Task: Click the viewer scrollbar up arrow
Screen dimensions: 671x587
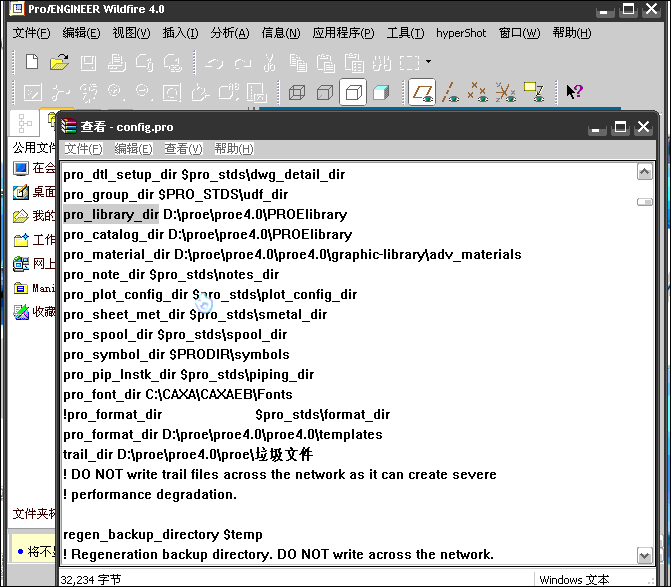Action: (x=644, y=172)
